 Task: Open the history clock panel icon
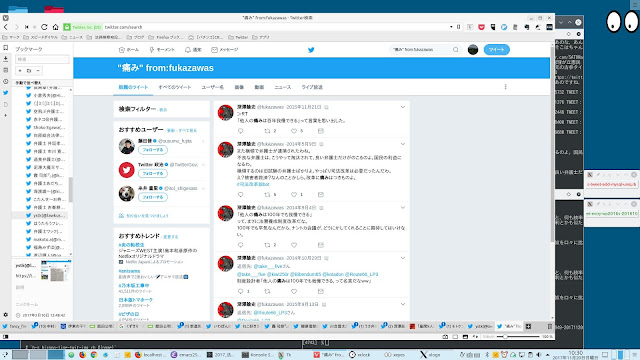pos(5,82)
